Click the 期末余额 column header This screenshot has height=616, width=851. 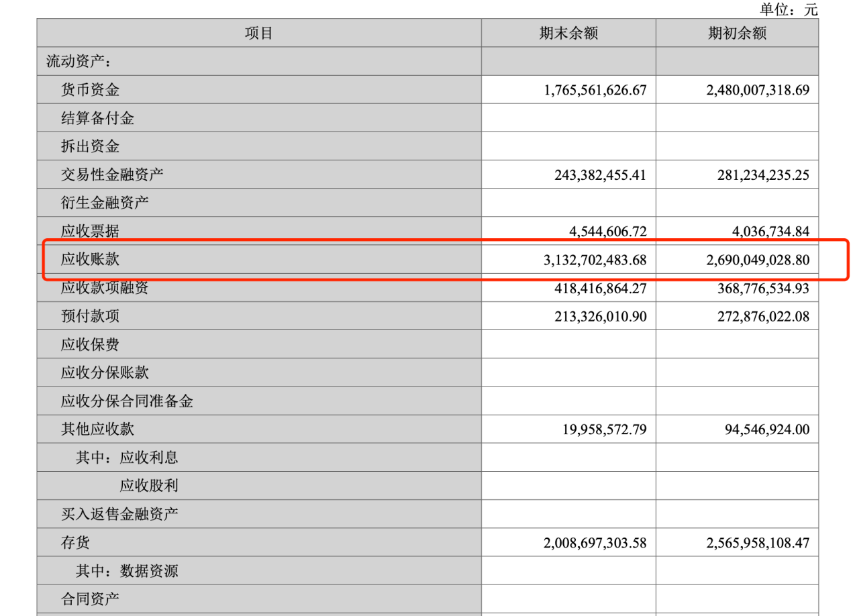(568, 33)
